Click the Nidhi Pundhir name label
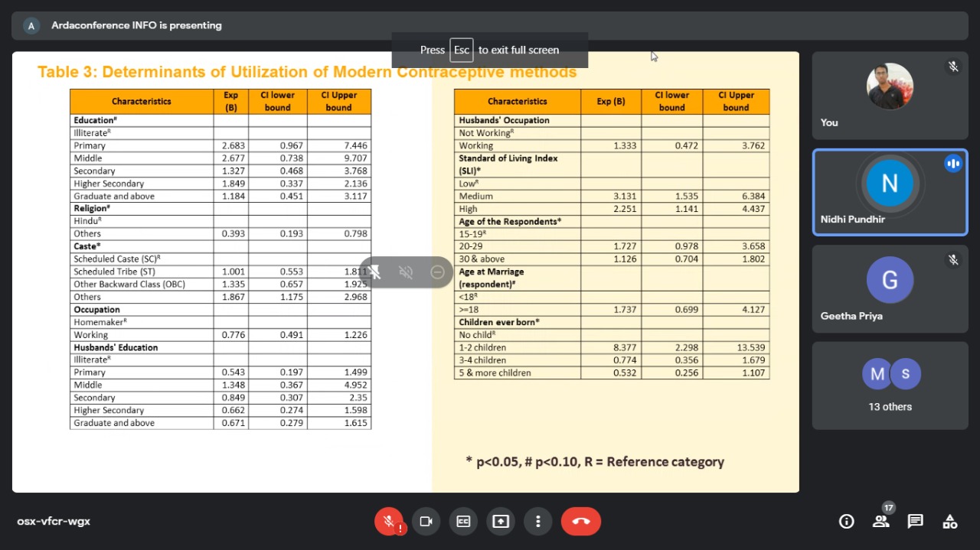The height and width of the screenshot is (550, 980). pos(853,220)
